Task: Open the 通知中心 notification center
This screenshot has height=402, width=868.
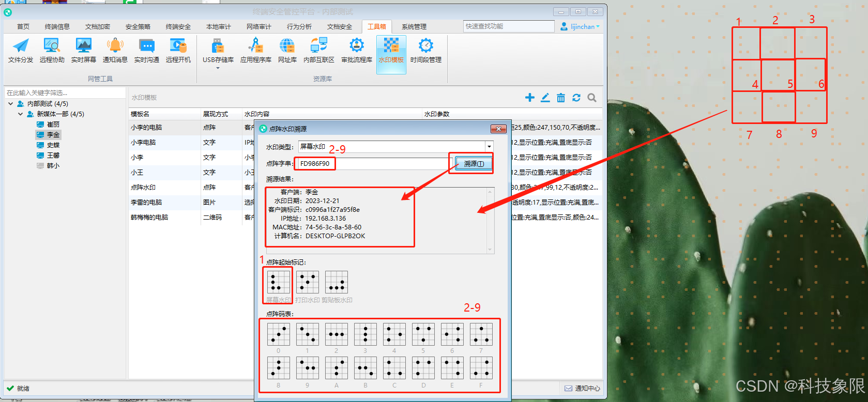Action: [583, 388]
